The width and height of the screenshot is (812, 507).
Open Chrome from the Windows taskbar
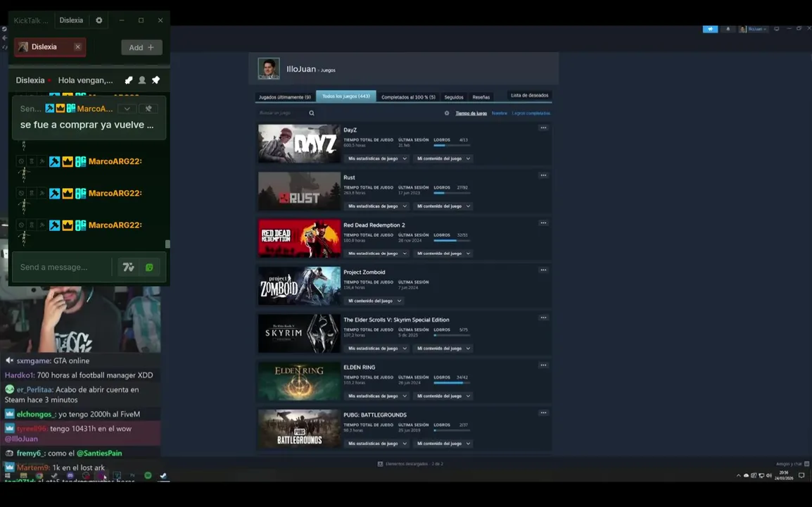pyautogui.click(x=39, y=475)
